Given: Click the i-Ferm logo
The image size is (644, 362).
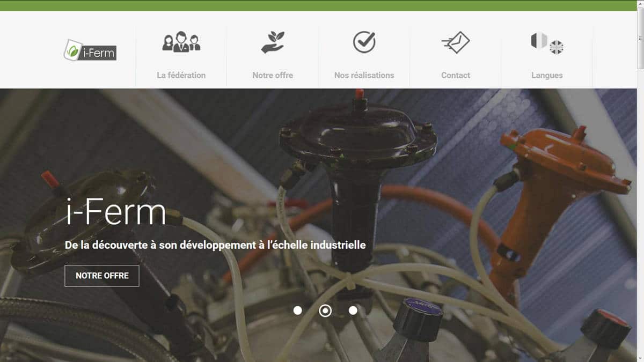Looking at the screenshot, I should click(x=90, y=50).
